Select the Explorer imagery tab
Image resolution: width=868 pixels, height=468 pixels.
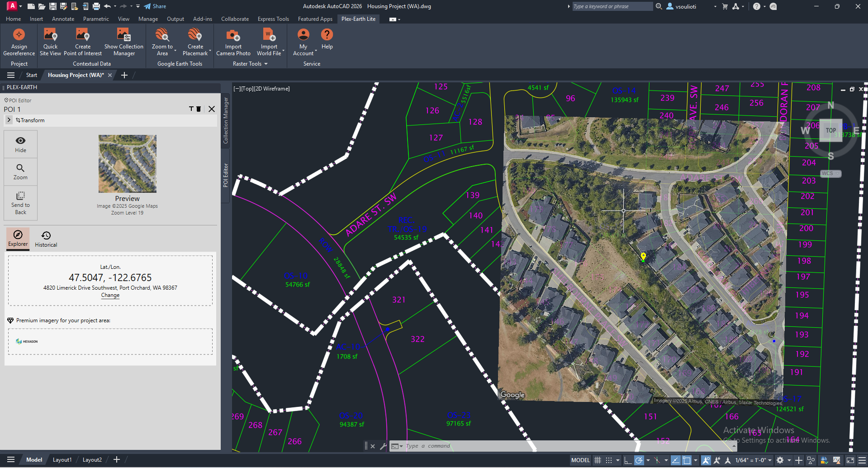point(18,239)
